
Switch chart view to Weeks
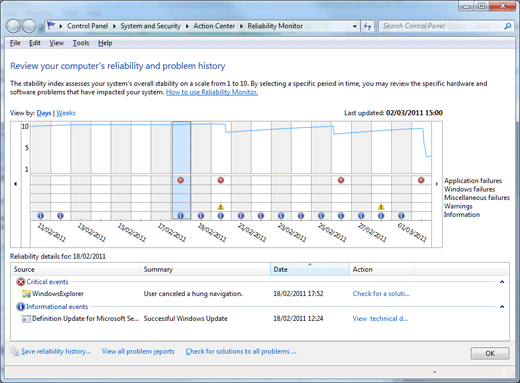click(66, 113)
